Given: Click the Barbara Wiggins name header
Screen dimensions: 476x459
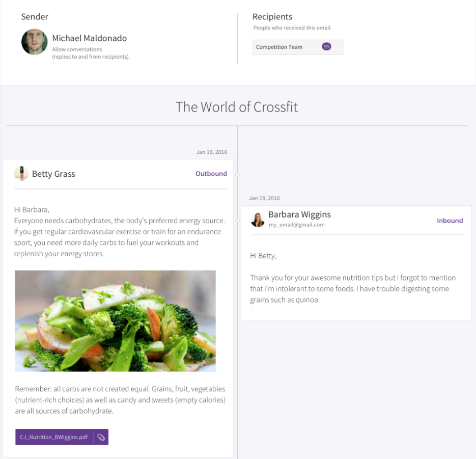Looking at the screenshot, I should [x=300, y=214].
